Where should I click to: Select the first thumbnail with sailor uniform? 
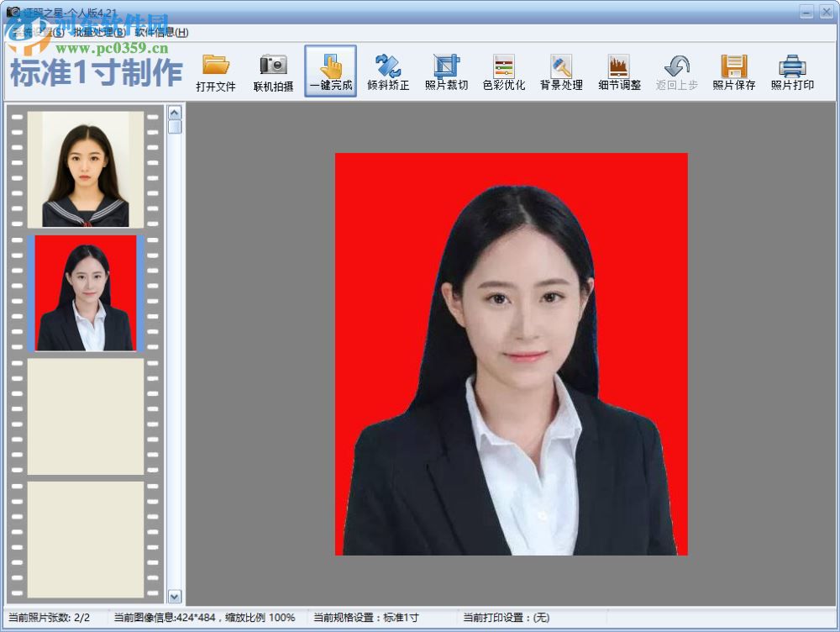86,169
